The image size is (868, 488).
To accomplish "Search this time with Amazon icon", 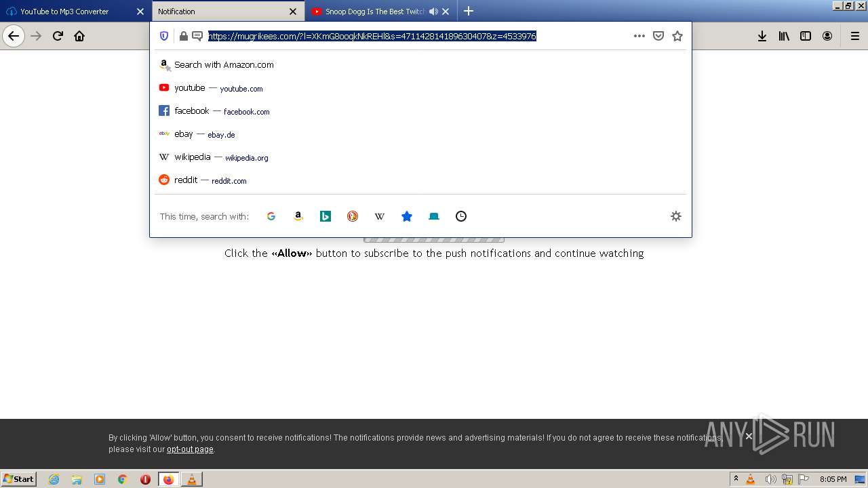I will click(298, 216).
